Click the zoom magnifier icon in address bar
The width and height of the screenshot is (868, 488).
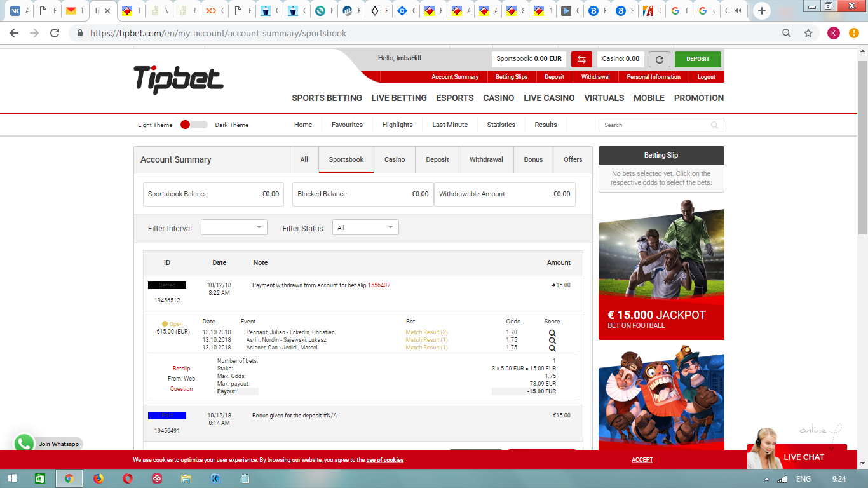pos(787,33)
